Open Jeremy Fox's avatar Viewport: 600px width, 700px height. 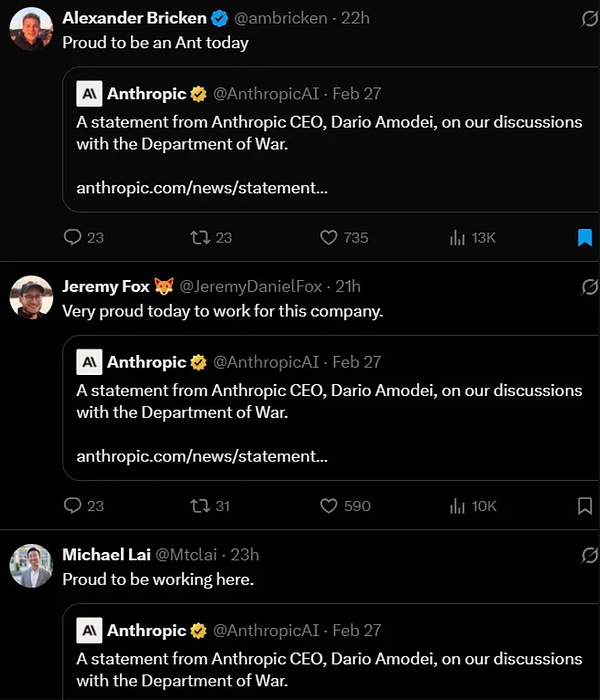click(x=31, y=297)
